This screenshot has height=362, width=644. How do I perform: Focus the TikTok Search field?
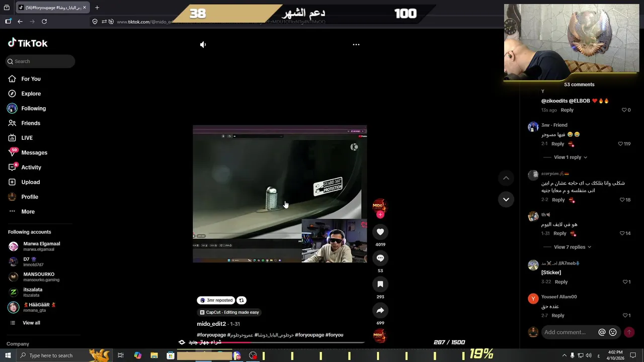(40, 61)
